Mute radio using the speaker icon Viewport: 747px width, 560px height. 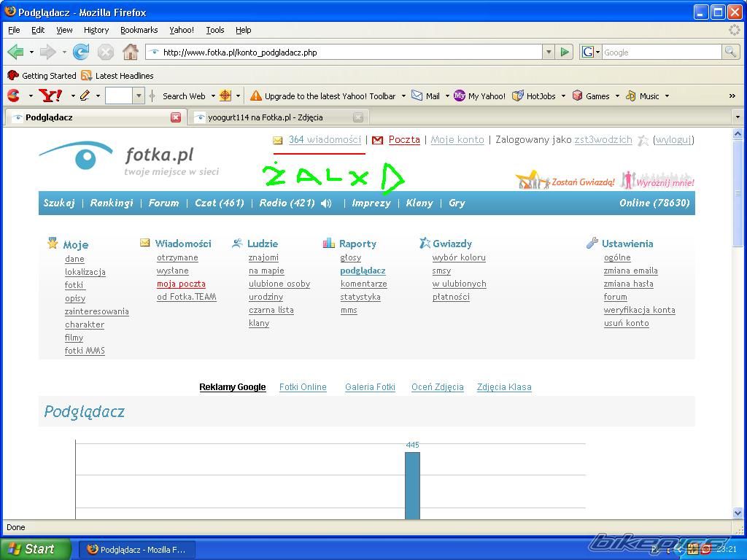(x=326, y=203)
